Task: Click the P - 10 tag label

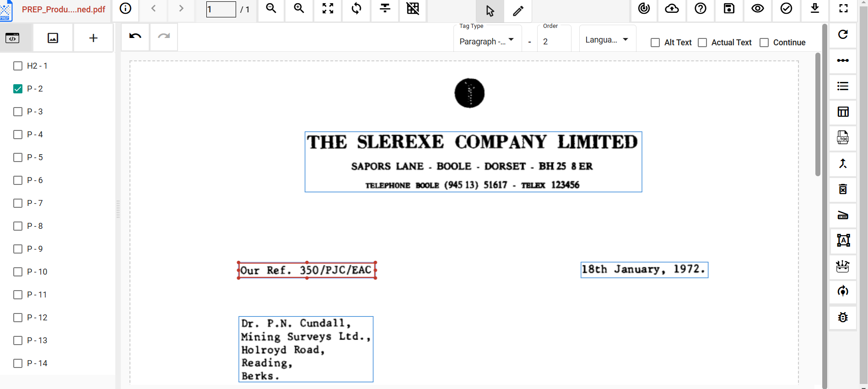Action: coord(37,272)
